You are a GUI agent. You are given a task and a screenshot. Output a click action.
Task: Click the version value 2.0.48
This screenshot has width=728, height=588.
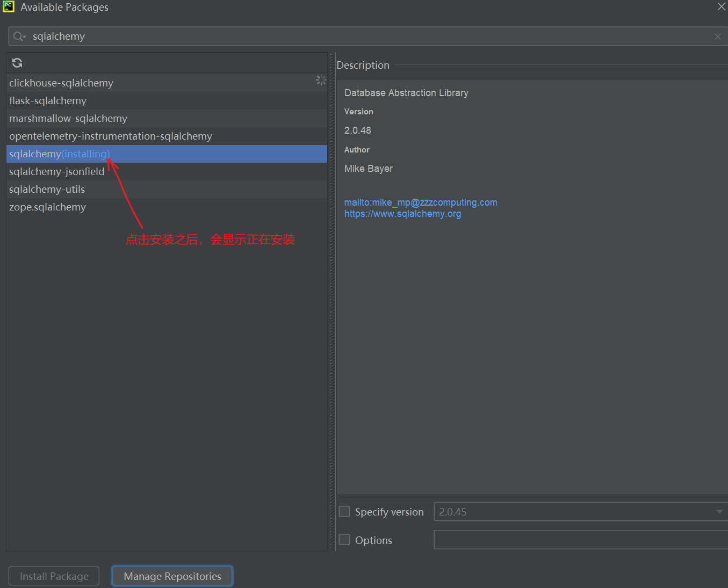pos(358,130)
